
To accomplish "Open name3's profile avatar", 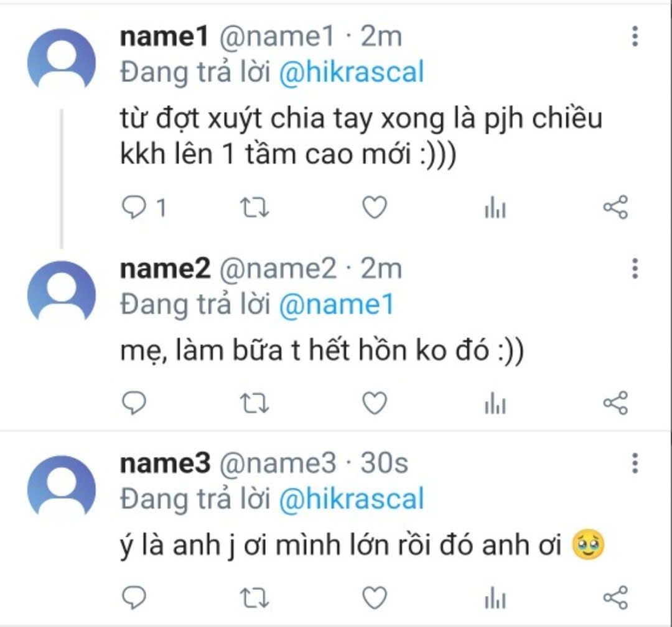I will click(61, 487).
